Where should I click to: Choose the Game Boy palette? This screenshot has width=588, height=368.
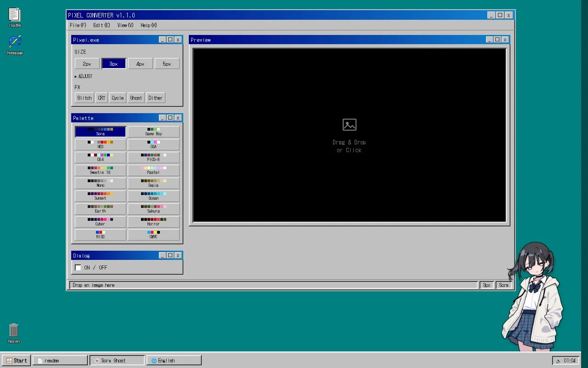[x=153, y=132]
